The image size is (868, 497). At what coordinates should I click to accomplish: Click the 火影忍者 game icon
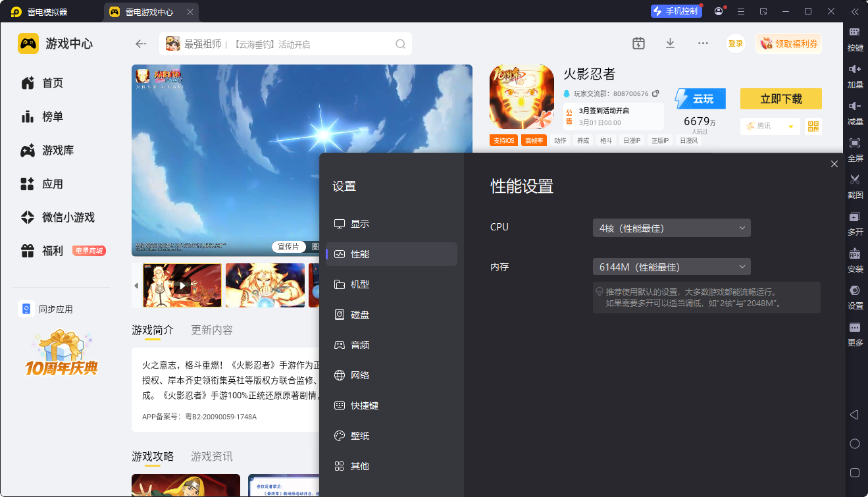(x=522, y=97)
